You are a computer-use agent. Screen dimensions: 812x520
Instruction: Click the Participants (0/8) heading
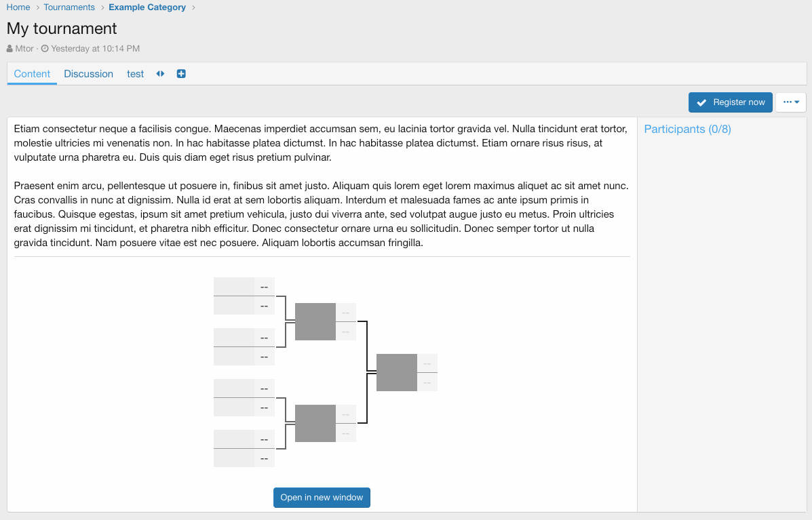point(687,129)
